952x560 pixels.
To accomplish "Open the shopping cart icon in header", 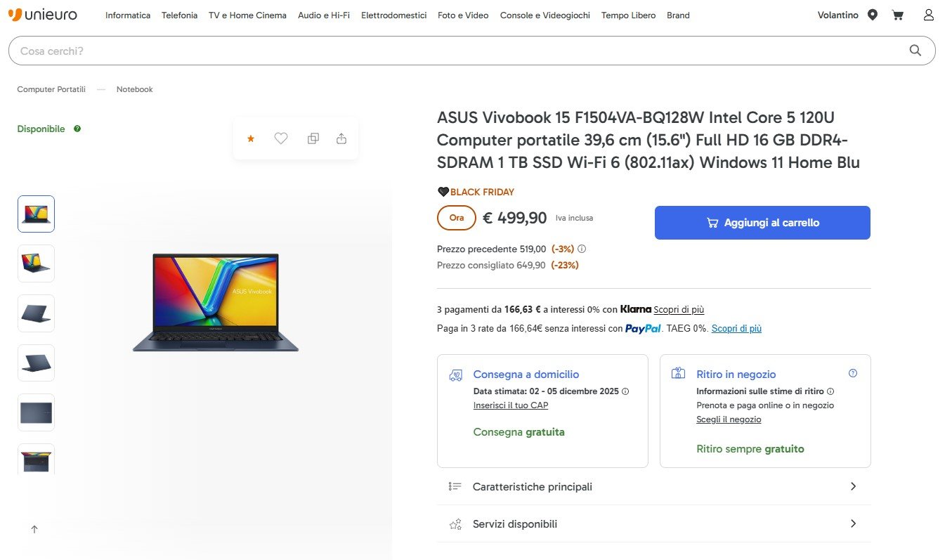I will click(x=898, y=15).
